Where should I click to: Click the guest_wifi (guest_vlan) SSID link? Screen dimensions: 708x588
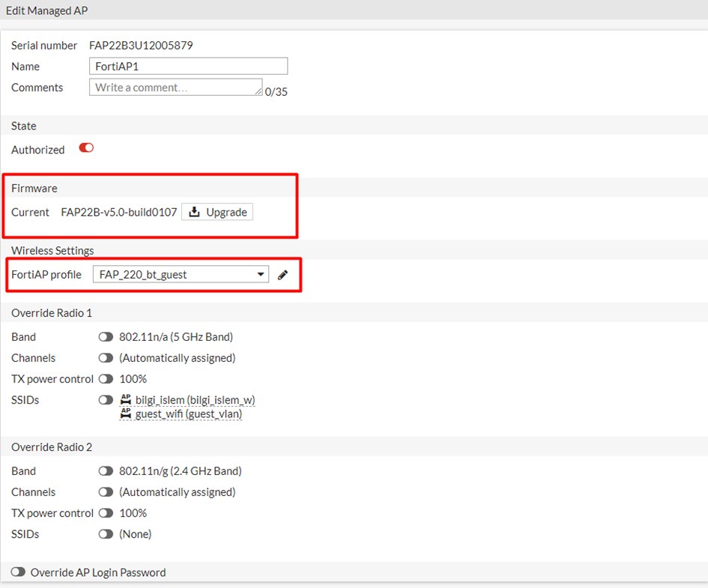(x=188, y=413)
